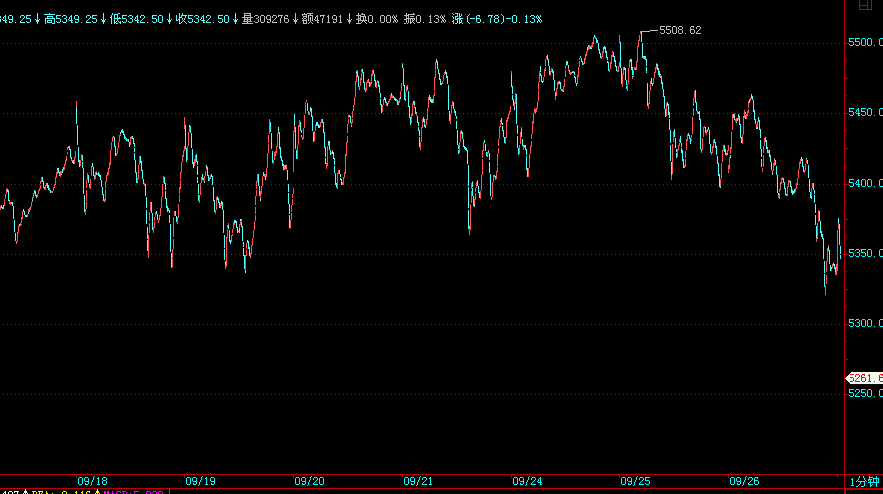Select the 09/18 date on time axis
Screen dimensions: 883x494
tap(93, 481)
